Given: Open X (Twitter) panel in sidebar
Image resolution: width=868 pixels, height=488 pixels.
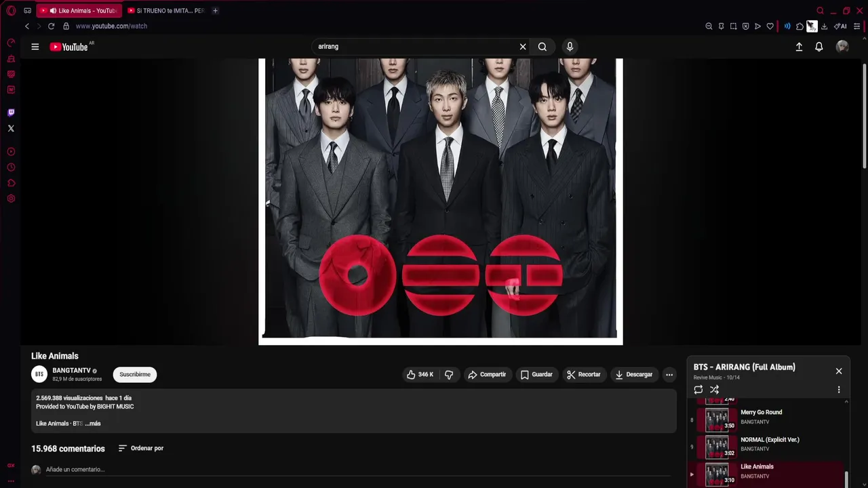Looking at the screenshot, I should (11, 128).
